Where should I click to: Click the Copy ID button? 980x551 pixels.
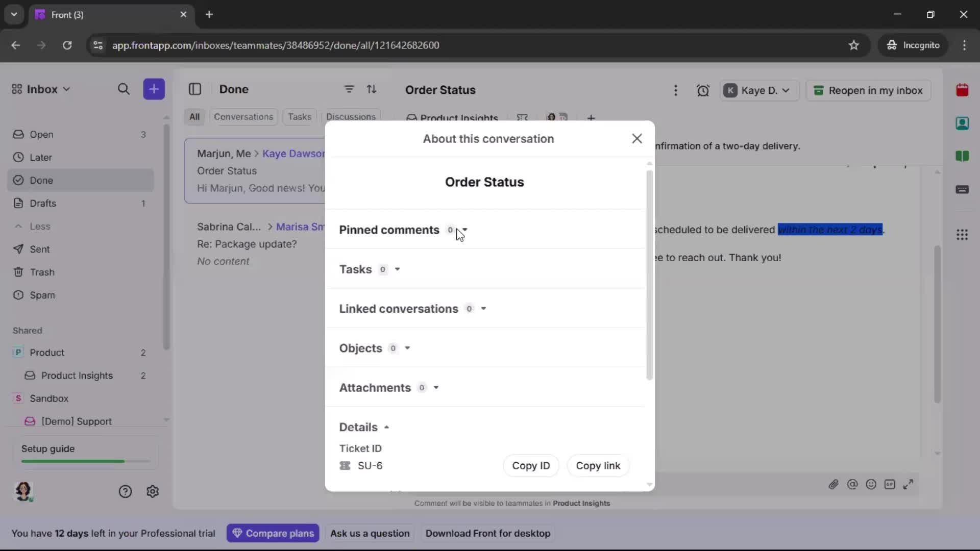531,465
